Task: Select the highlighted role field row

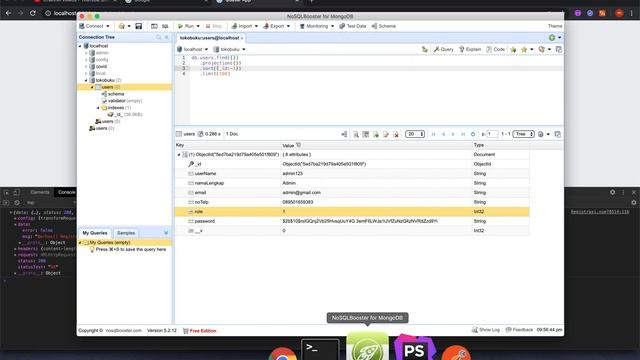Action: click(x=352, y=211)
